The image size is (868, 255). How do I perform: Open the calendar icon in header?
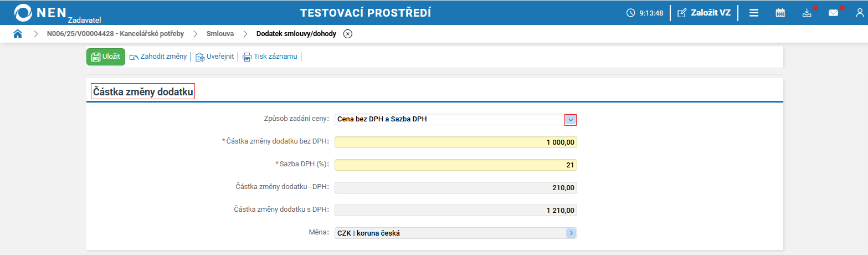click(780, 13)
